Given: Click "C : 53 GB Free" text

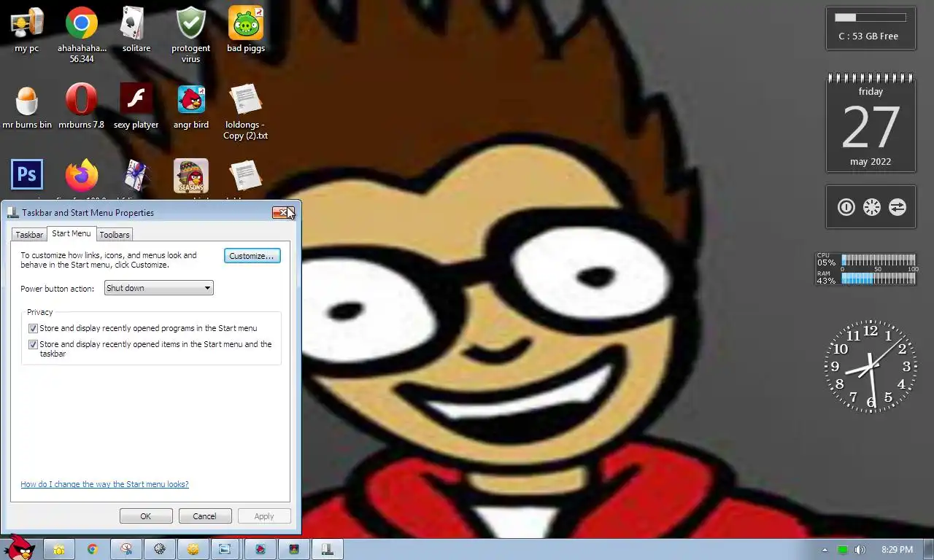Looking at the screenshot, I should [x=868, y=36].
